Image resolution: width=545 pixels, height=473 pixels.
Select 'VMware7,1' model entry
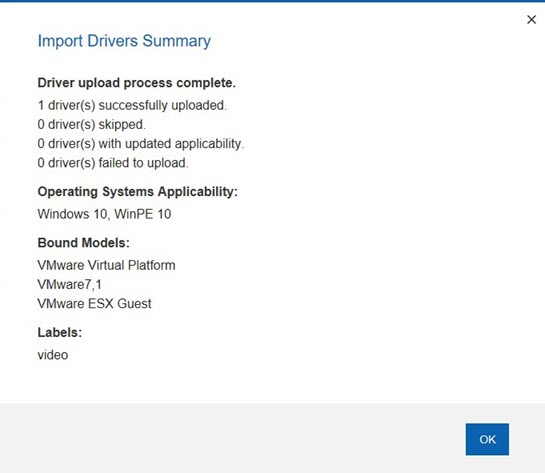70,284
